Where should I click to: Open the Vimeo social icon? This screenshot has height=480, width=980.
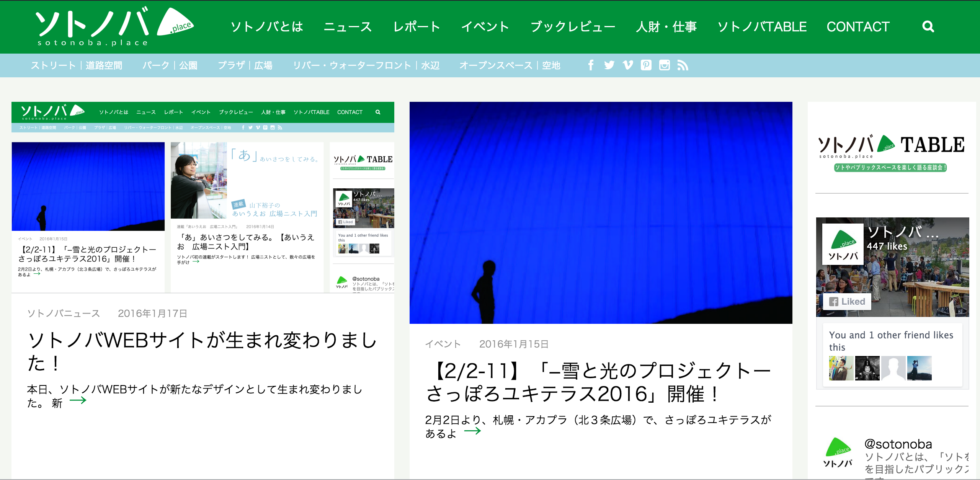[628, 65]
